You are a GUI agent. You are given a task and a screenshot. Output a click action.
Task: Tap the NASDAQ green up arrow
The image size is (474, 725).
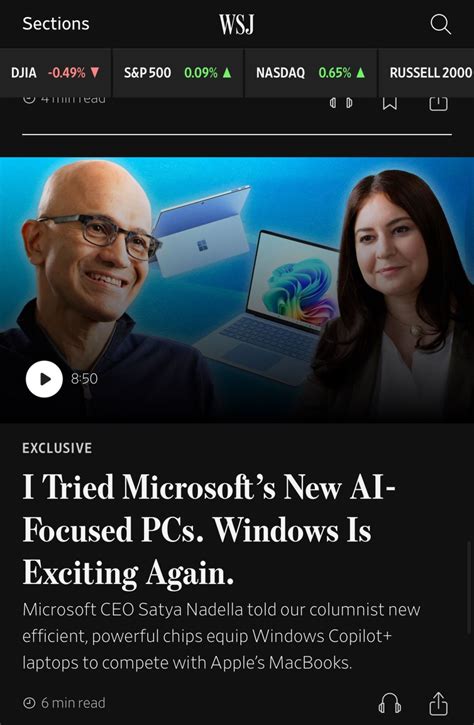361,73
